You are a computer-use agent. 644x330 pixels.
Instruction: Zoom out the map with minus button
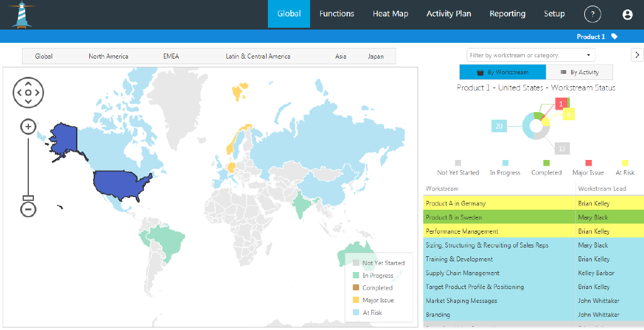(x=28, y=209)
